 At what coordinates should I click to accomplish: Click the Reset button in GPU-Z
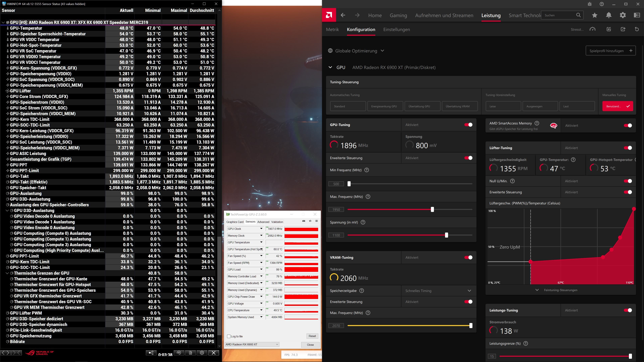coord(312,336)
